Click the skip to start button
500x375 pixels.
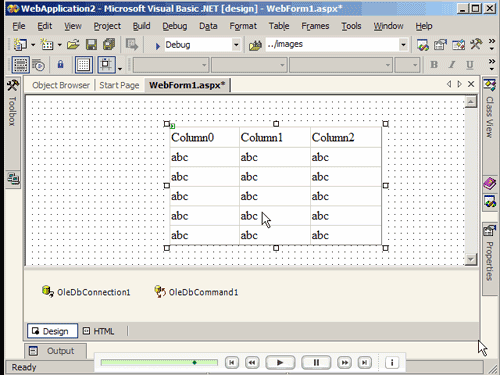tap(232, 362)
